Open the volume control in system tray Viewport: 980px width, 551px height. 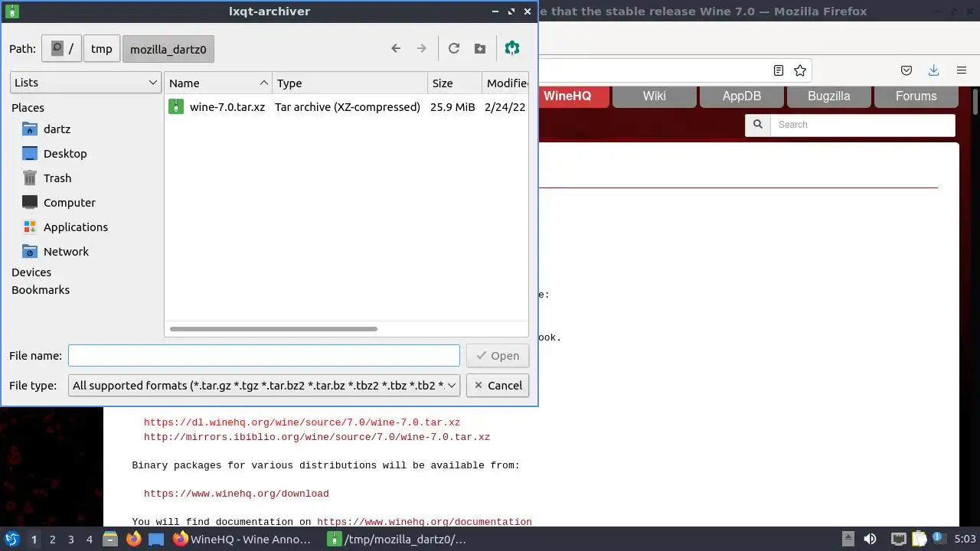870,540
